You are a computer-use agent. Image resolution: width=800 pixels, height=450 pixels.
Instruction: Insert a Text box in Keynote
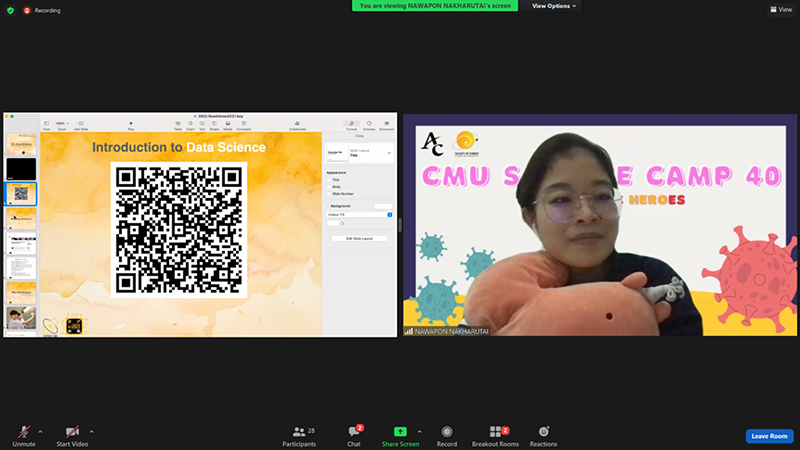pyautogui.click(x=202, y=125)
